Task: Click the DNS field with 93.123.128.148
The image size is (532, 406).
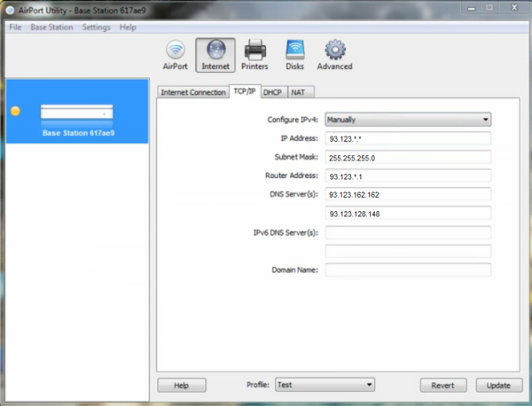Action: 408,214
